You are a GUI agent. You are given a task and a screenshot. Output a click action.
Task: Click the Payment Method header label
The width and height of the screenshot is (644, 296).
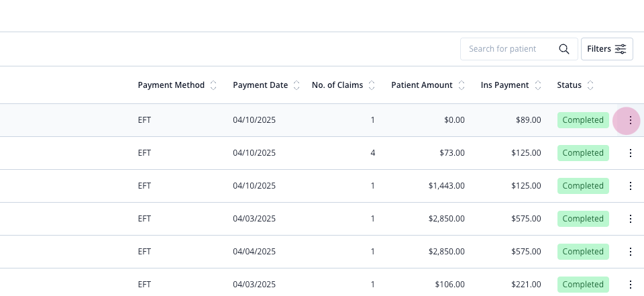pos(171,85)
